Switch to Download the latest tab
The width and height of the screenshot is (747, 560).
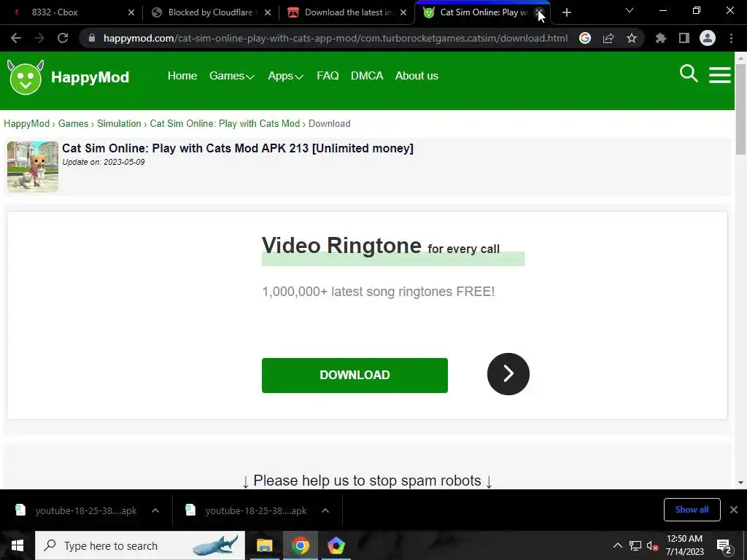coord(346,13)
